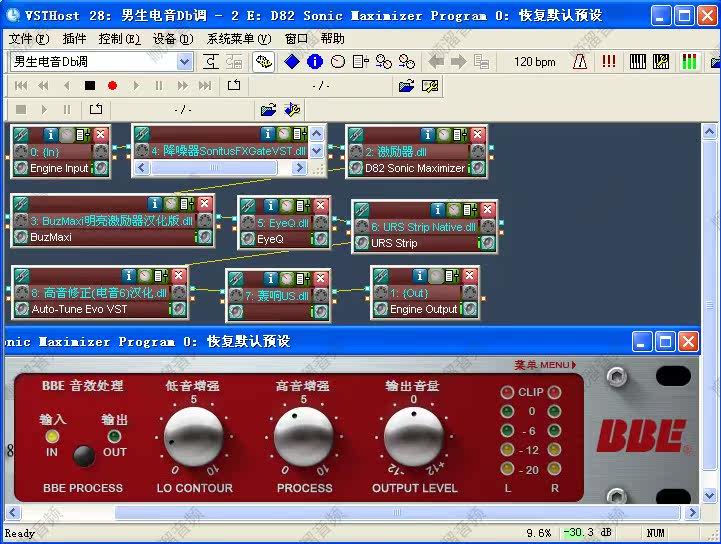Toggle bypass on the URS Strip module
The width and height of the screenshot is (721, 544).
click(453, 210)
